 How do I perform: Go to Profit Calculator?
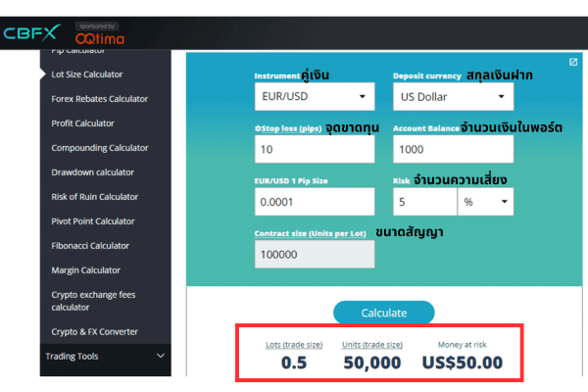coord(82,123)
